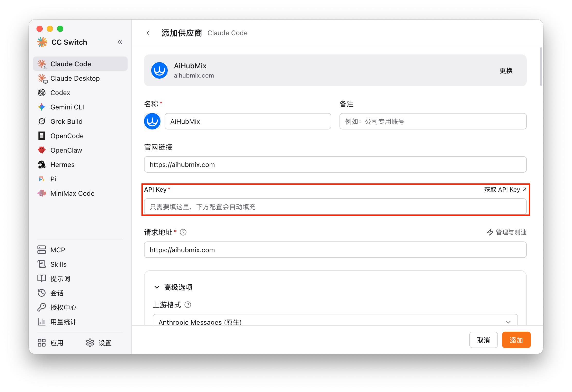
Task: Click 取消 to cancel
Action: 484,340
